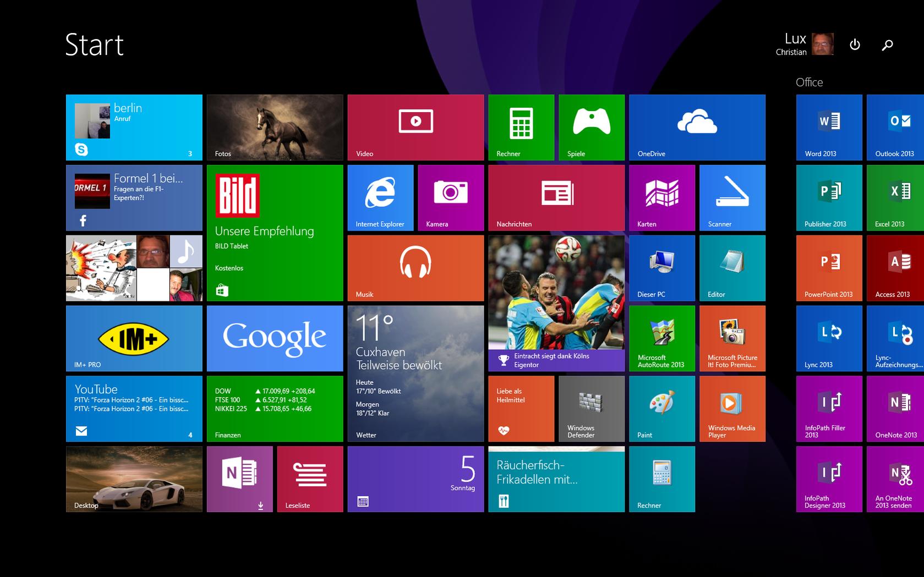Open the YouTube mail tile
Screen dimensions: 924x577
(x=134, y=409)
